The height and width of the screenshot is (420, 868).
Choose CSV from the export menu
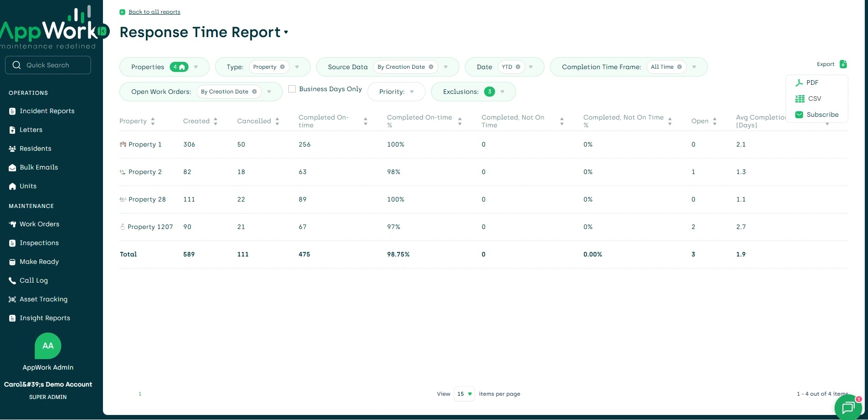[x=814, y=99]
